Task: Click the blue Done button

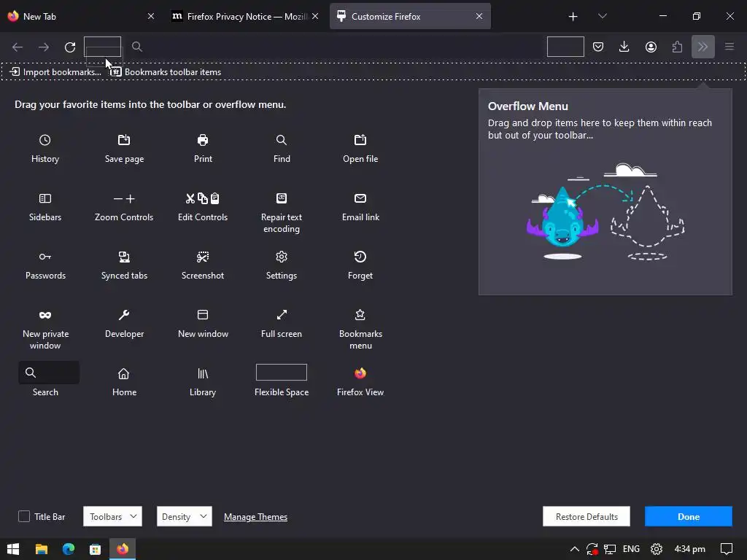Action: [688, 516]
